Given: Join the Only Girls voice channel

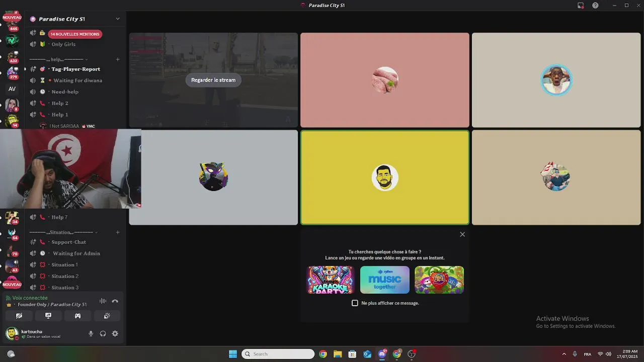Looking at the screenshot, I should pyautogui.click(x=75, y=44).
